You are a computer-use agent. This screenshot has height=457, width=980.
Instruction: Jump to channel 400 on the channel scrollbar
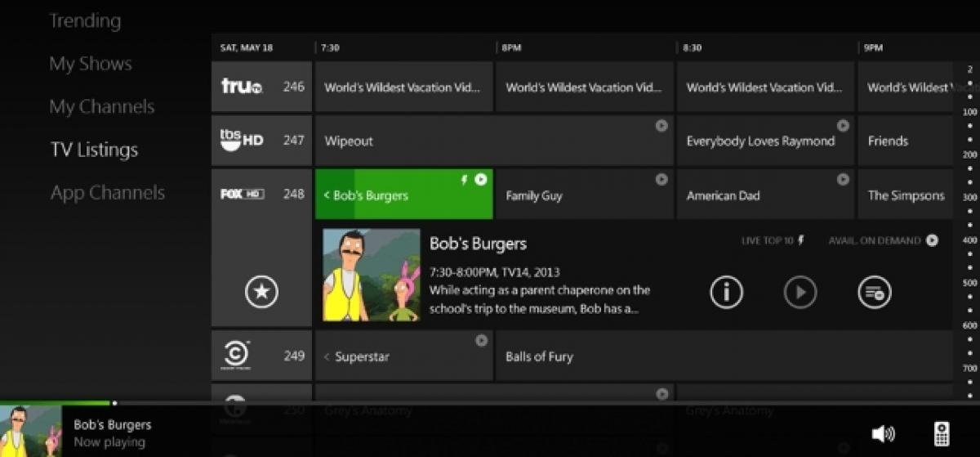click(x=970, y=240)
